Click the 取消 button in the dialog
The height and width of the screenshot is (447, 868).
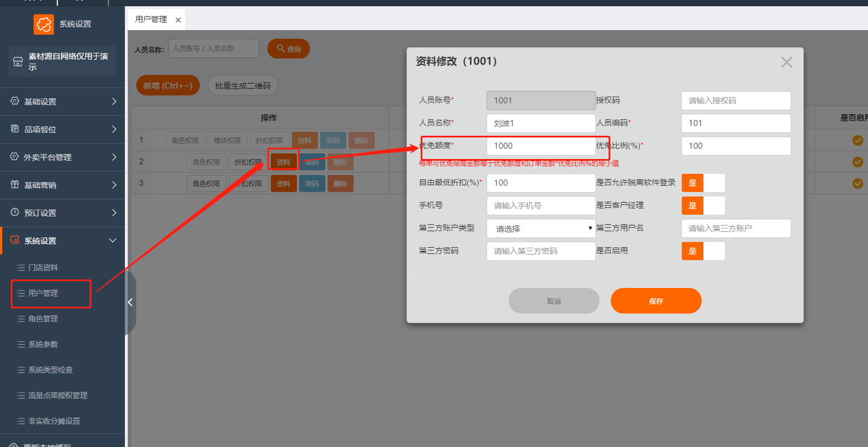(553, 301)
